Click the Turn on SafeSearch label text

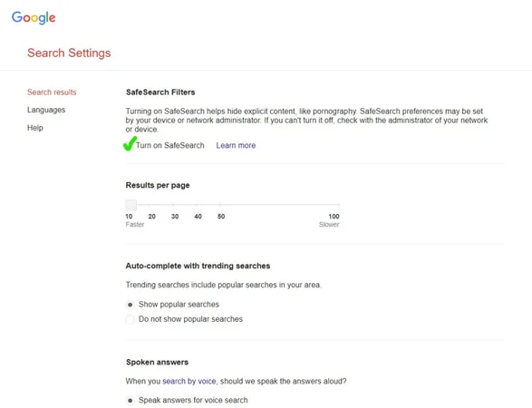click(170, 145)
